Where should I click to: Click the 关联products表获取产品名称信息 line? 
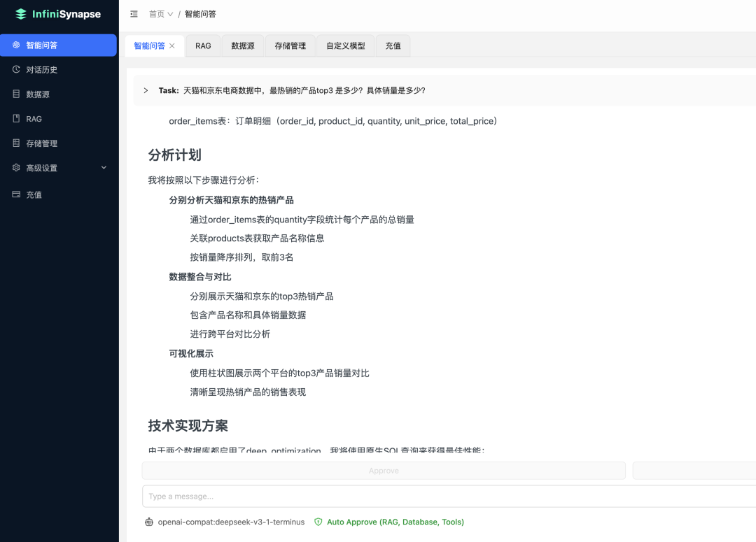point(257,238)
